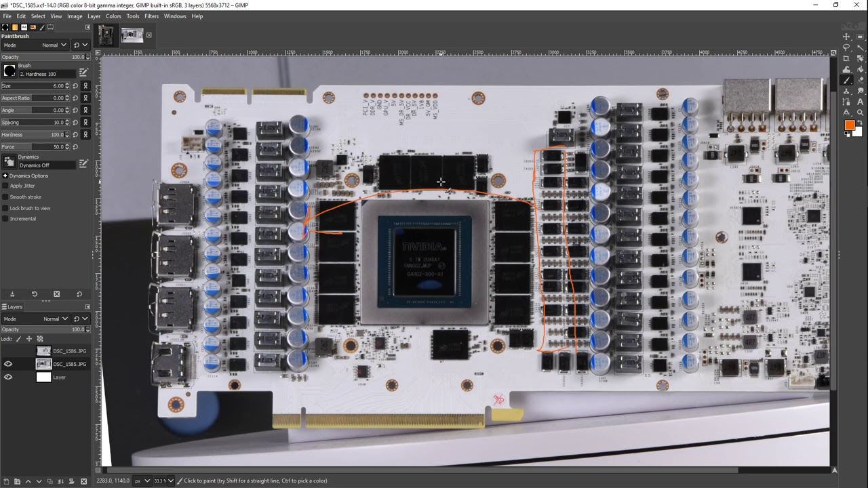The width and height of the screenshot is (868, 488).
Task: Select the Measure tool
Action: pyautogui.click(x=846, y=113)
